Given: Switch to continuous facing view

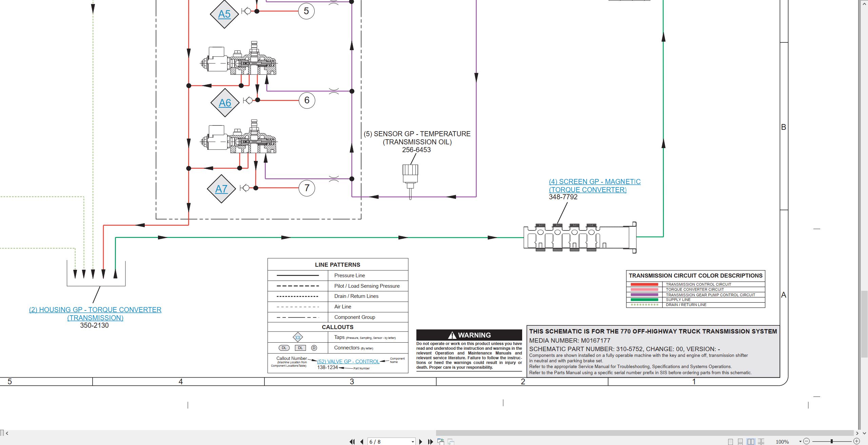Looking at the screenshot, I should click(761, 442).
